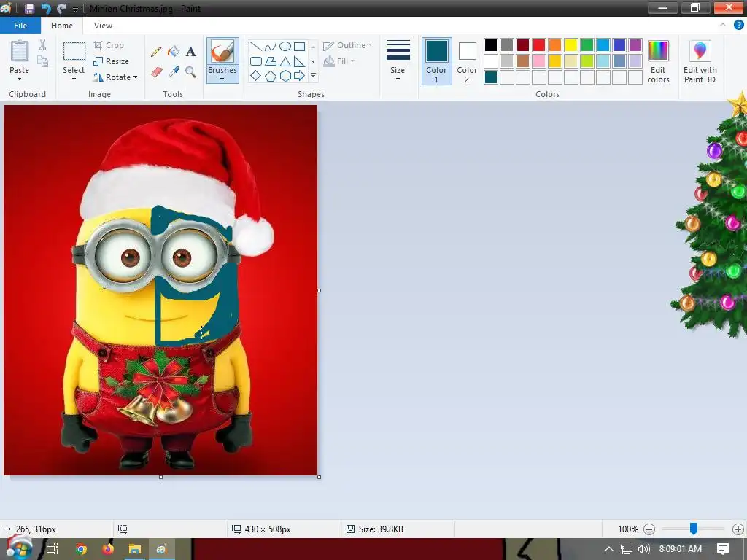This screenshot has height=560, width=747.
Task: Pick the green color swatch
Action: 587,45
